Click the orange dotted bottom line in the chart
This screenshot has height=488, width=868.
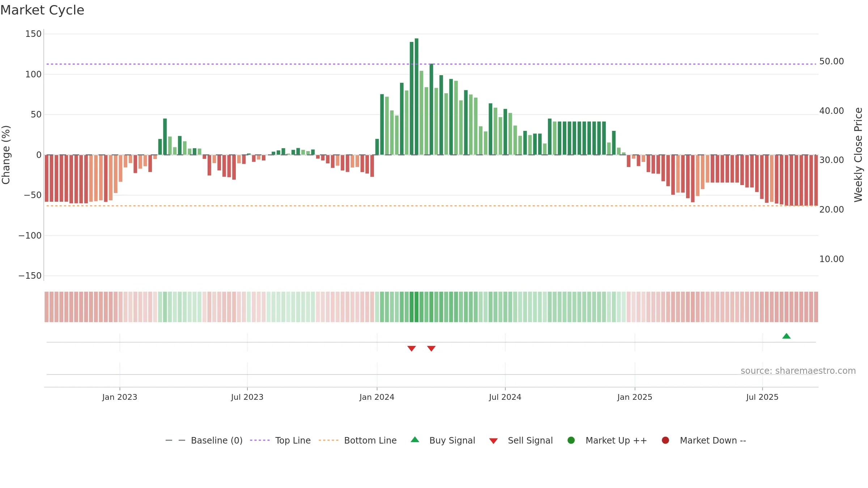click(431, 206)
